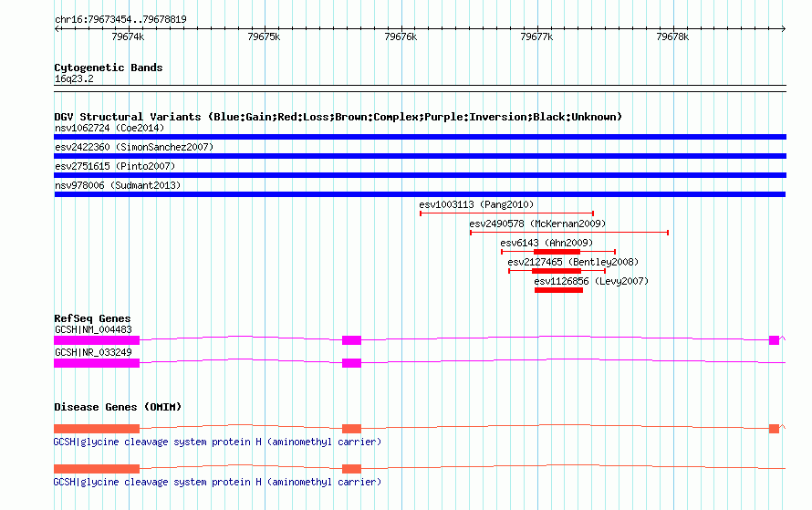Image resolution: width=812 pixels, height=510 pixels.
Task: Click the left arrow of the ruler
Action: pyautogui.click(x=57, y=29)
